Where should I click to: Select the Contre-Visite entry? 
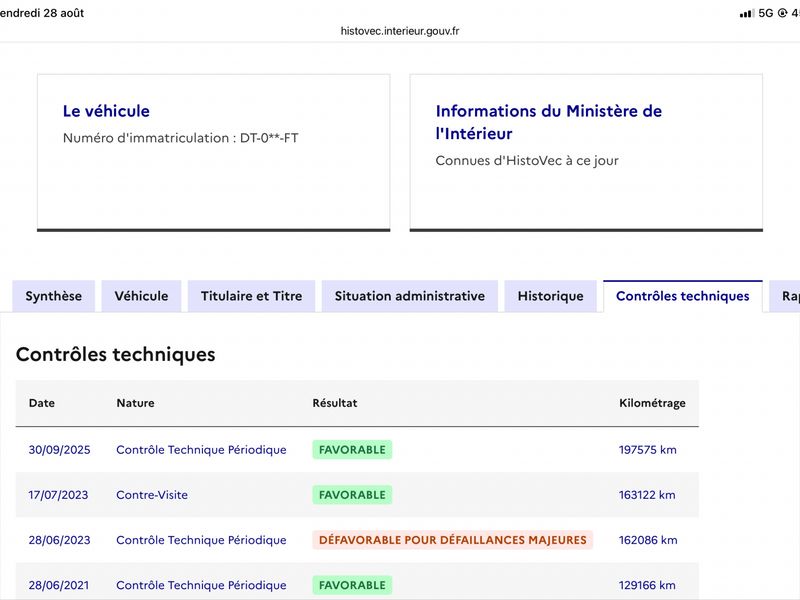pyautogui.click(x=152, y=494)
